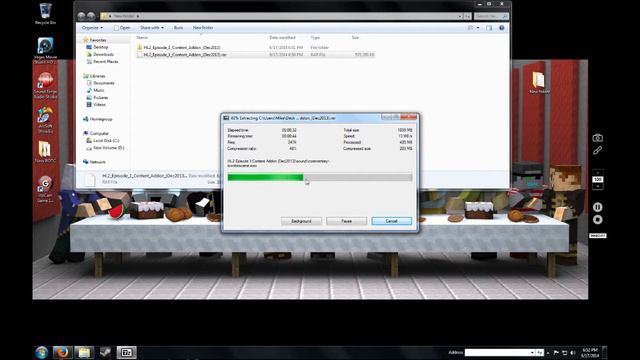Stop the screen recording with stop icon
The width and height of the screenshot is (640, 360).
(x=598, y=220)
